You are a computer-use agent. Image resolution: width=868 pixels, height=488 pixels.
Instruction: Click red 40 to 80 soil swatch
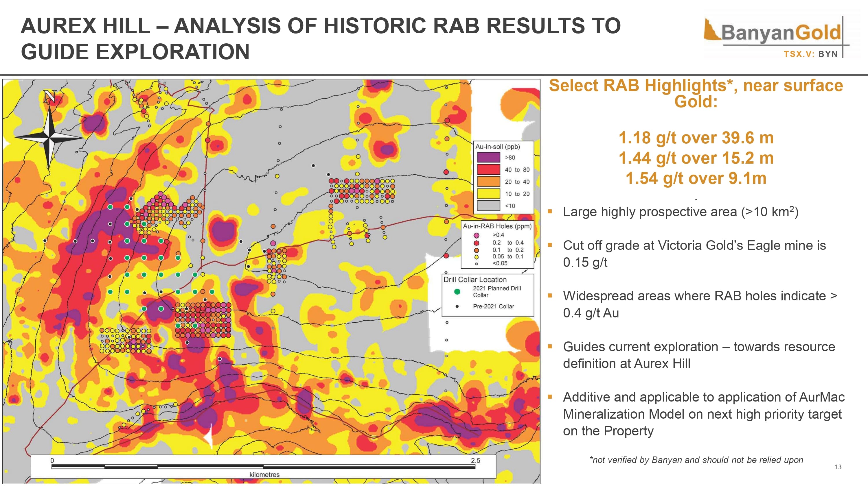pos(488,169)
